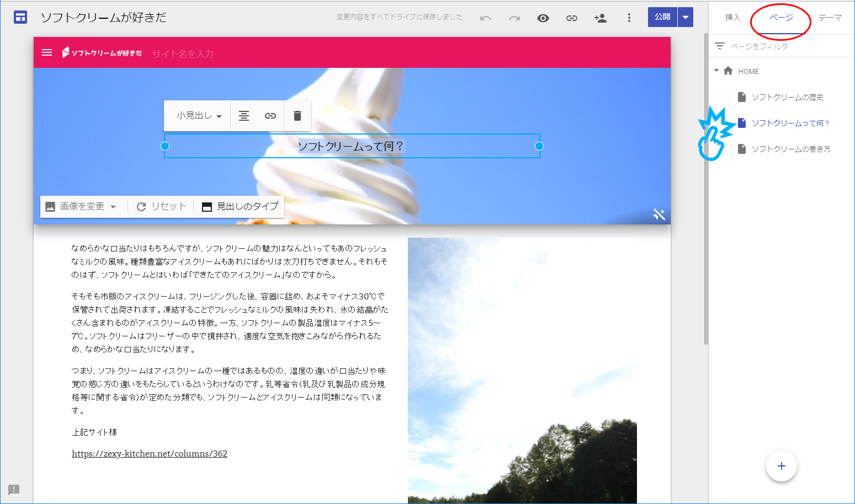Image resolution: width=855 pixels, height=504 pixels.
Task: Switch to the テーマ Themes tab
Action: click(x=831, y=18)
